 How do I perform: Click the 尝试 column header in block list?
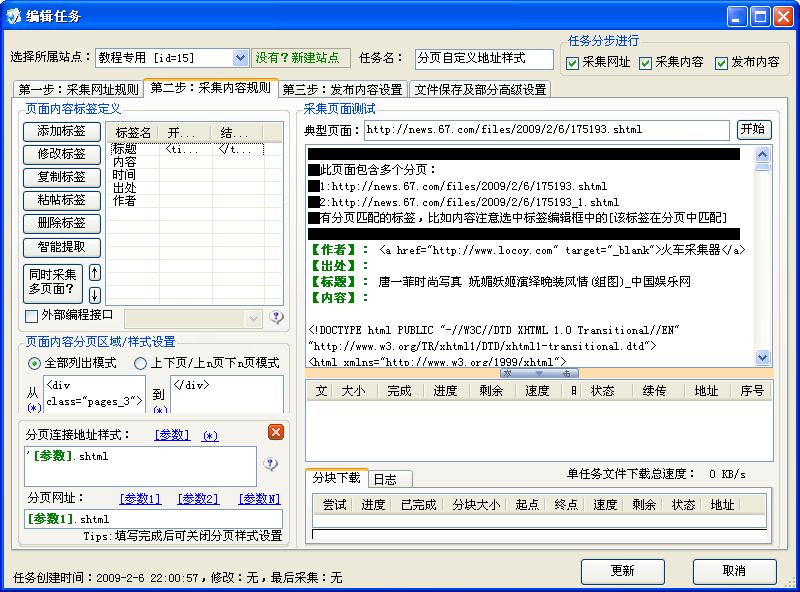[335, 505]
